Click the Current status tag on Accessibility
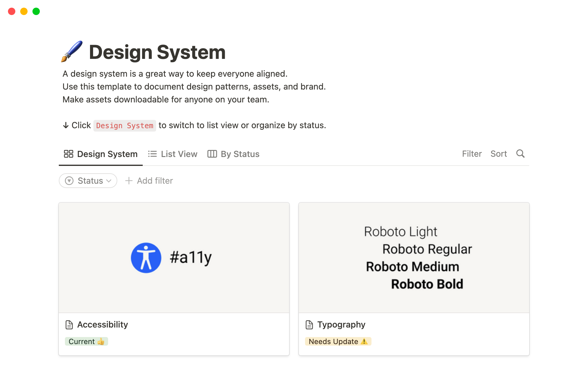The height and width of the screenshot is (368, 588). (x=86, y=341)
